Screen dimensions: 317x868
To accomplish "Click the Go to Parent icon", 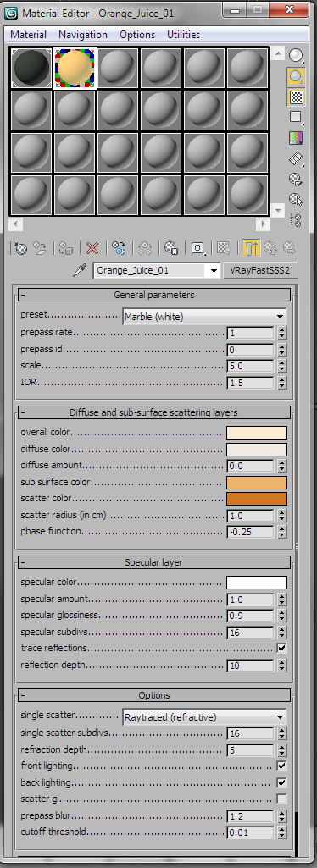I will [x=270, y=248].
